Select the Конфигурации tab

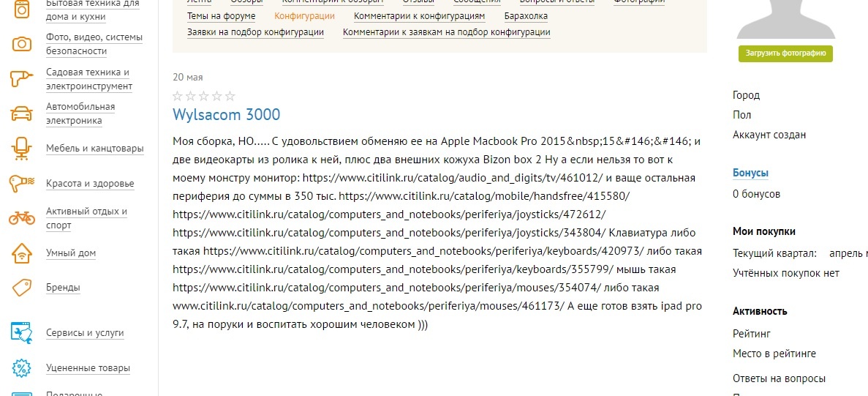click(x=304, y=16)
